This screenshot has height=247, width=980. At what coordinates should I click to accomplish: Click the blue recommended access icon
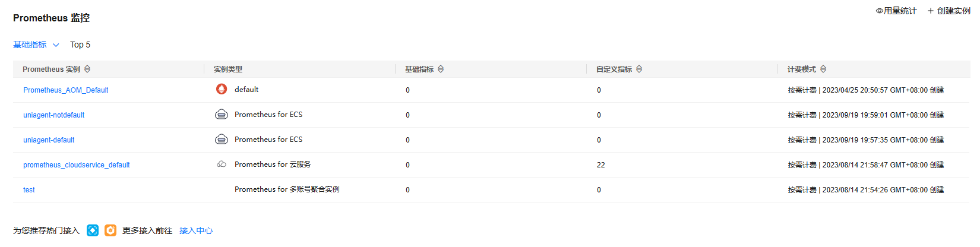tap(93, 230)
